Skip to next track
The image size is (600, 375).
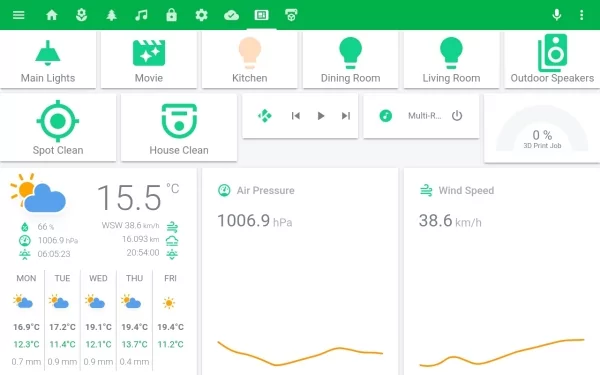click(346, 116)
